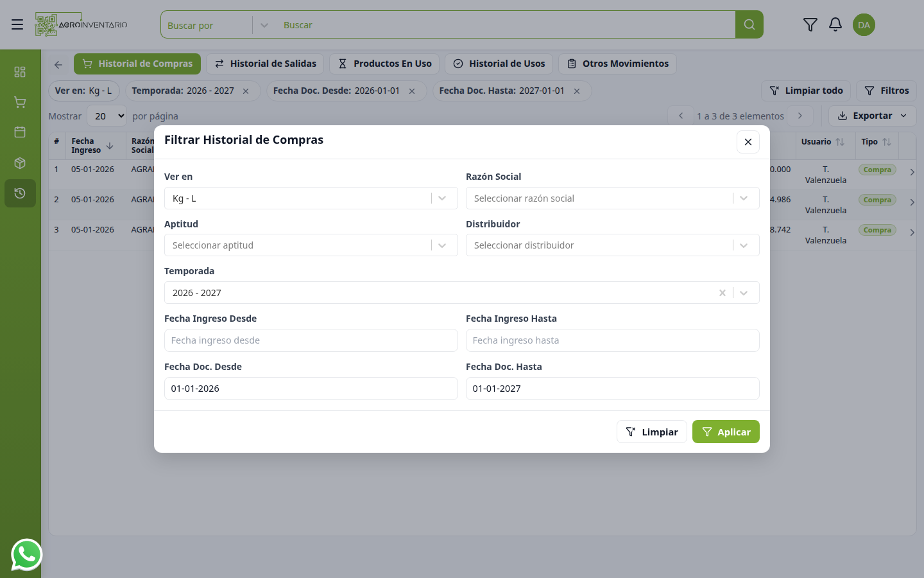Expand the Aptitud dropdown
The height and width of the screenshot is (578, 924).
click(442, 245)
